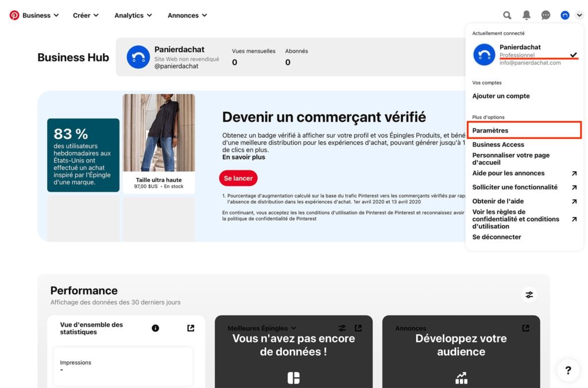588x388 pixels.
Task: Click the Pinterest logo icon
Action: pos(14,15)
